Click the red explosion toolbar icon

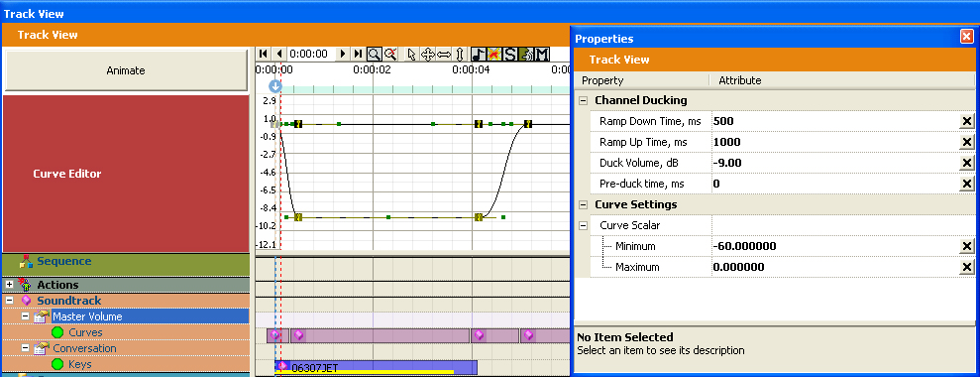click(x=493, y=54)
